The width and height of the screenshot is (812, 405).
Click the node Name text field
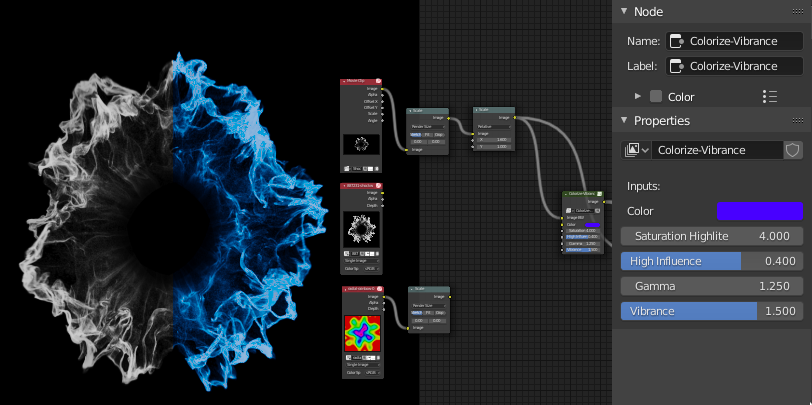coord(734,41)
